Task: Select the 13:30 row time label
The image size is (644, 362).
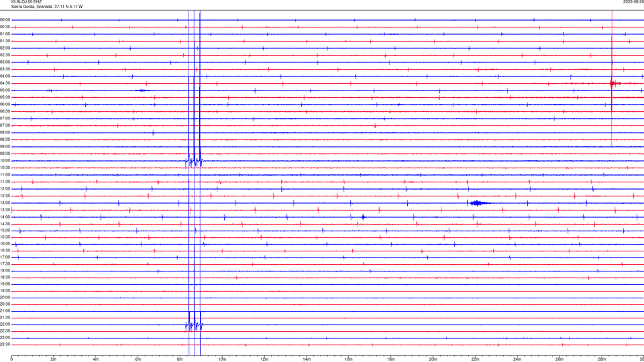Action: coord(5,210)
